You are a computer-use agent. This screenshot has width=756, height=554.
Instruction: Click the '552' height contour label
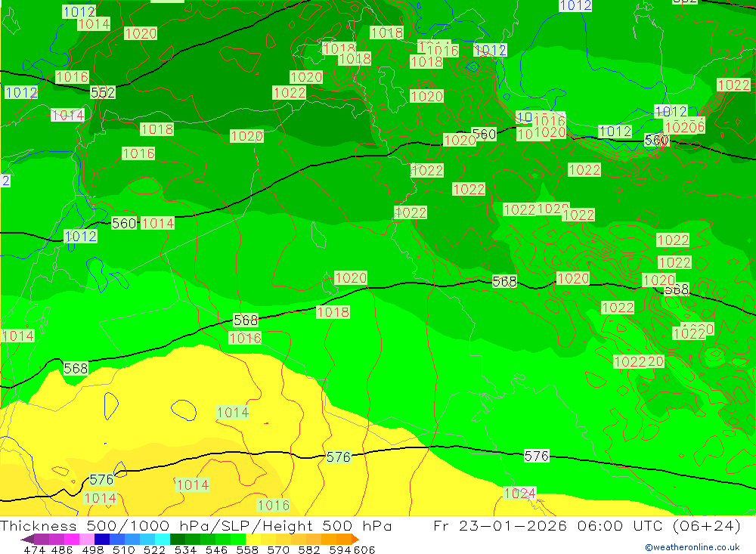coord(103,92)
